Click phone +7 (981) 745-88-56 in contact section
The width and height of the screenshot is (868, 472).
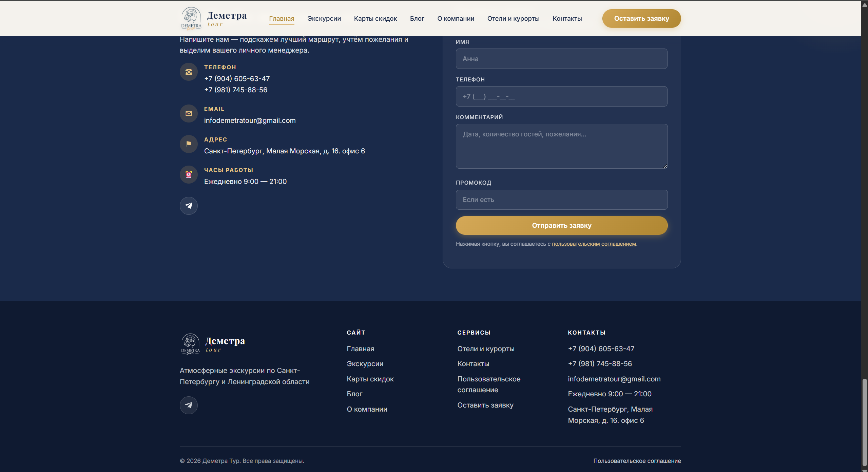tap(236, 90)
